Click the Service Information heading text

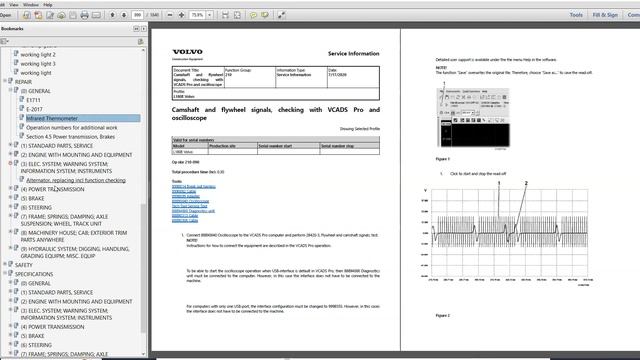point(353,53)
